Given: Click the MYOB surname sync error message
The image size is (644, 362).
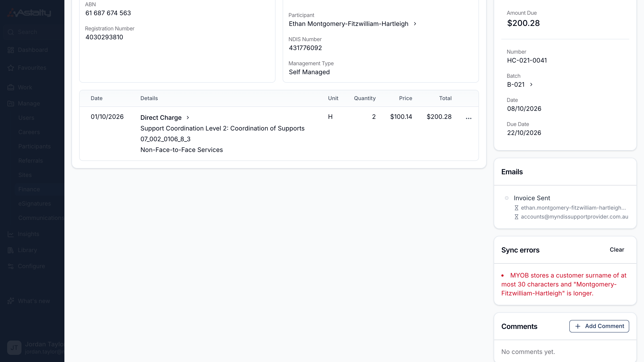Looking at the screenshot, I should pyautogui.click(x=564, y=284).
